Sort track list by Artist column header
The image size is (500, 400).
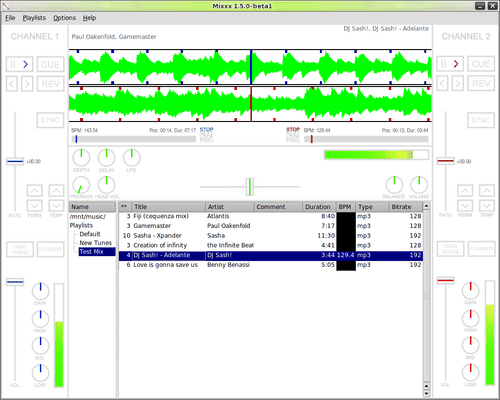(x=230, y=207)
